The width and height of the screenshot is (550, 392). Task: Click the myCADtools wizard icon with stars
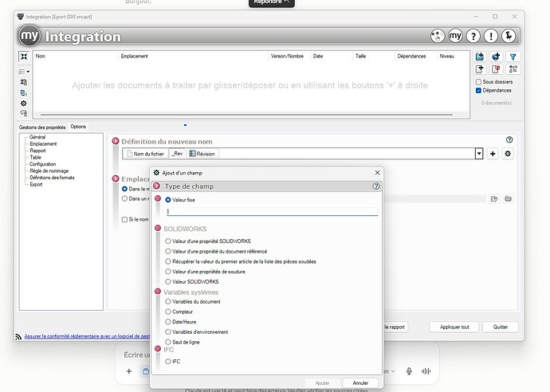[x=438, y=36]
